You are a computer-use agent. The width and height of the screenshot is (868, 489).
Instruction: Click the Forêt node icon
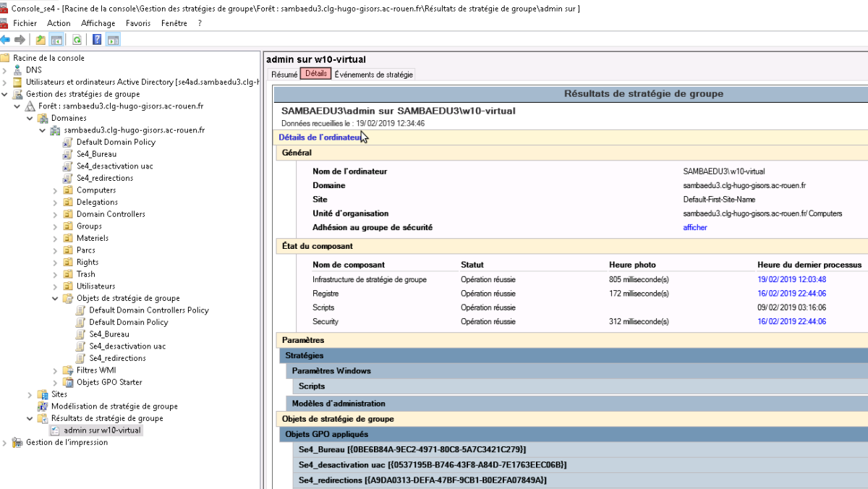[30, 106]
